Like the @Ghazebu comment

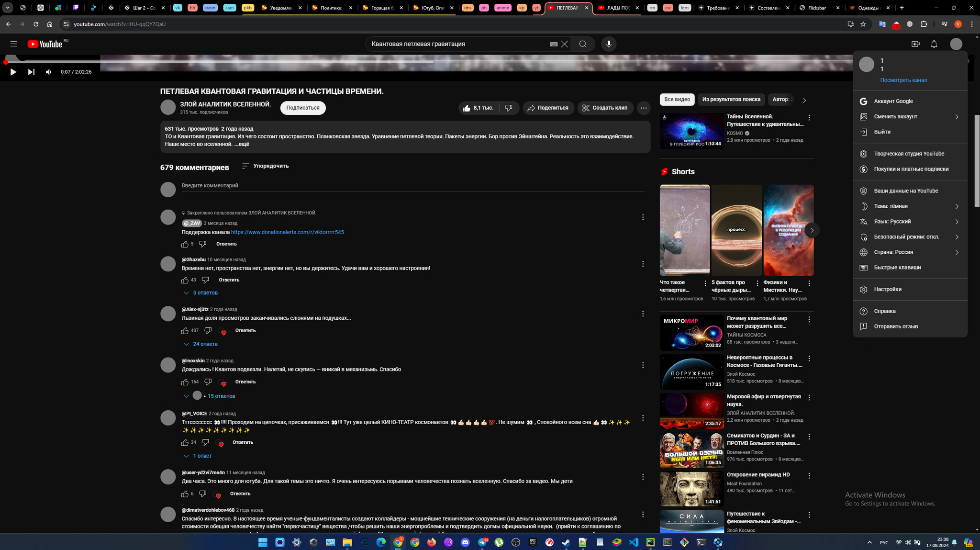(x=185, y=280)
